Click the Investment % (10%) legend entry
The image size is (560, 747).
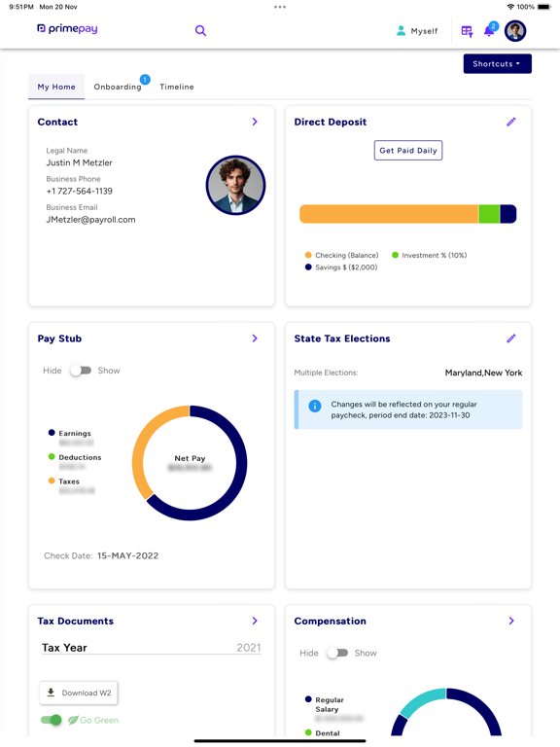[429, 256]
